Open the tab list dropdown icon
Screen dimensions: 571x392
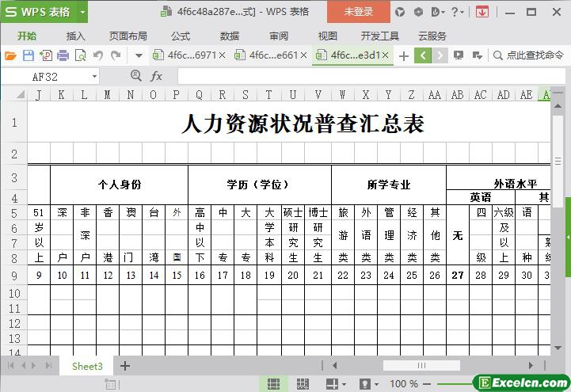point(477,55)
